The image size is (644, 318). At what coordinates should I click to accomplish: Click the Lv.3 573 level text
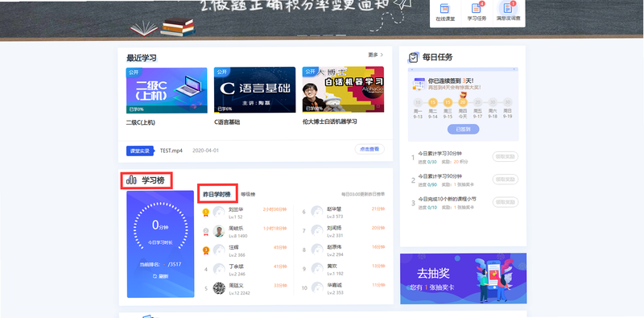click(x=335, y=217)
